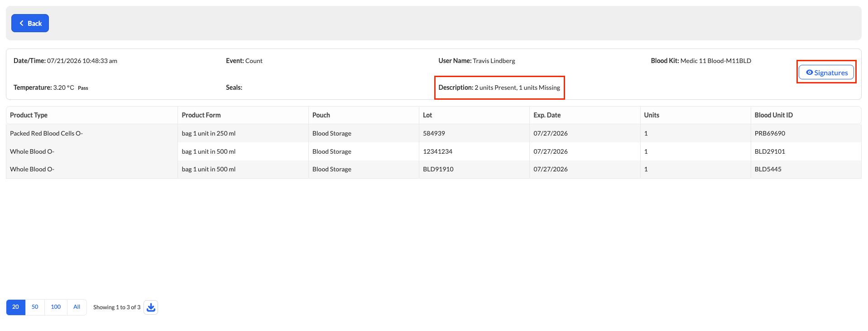Click Blood Unit ID PRB69690
This screenshot has height=331, width=868.
pos(770,133)
